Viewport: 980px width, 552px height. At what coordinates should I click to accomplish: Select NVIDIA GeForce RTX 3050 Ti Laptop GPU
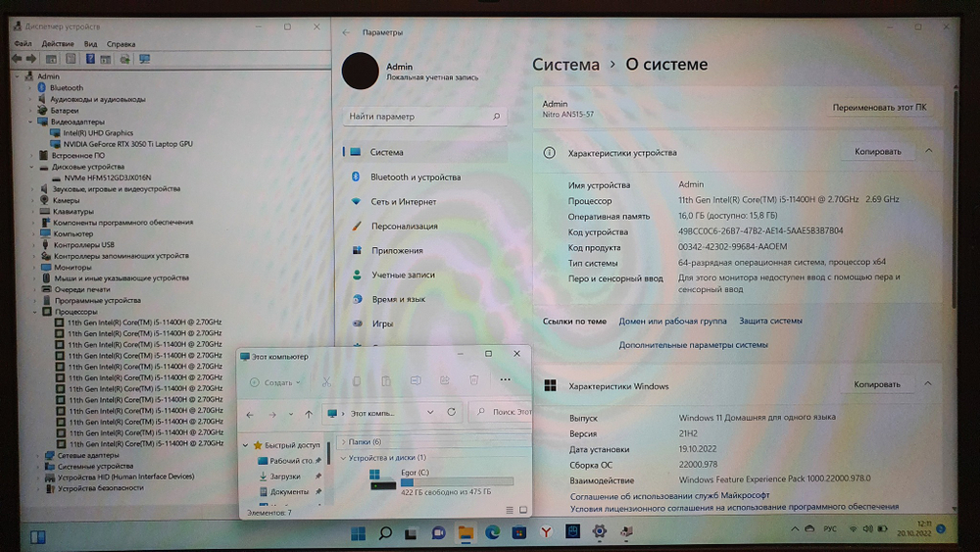[x=127, y=144]
